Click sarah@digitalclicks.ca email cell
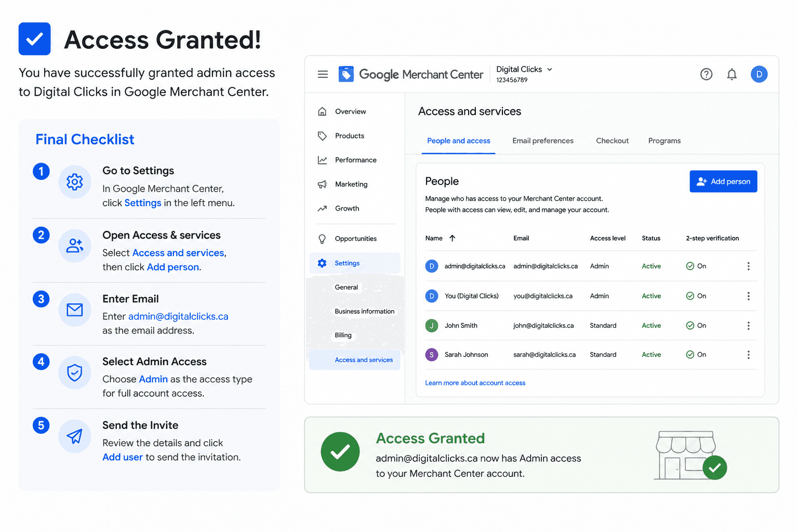The width and height of the screenshot is (798, 532). (x=544, y=355)
